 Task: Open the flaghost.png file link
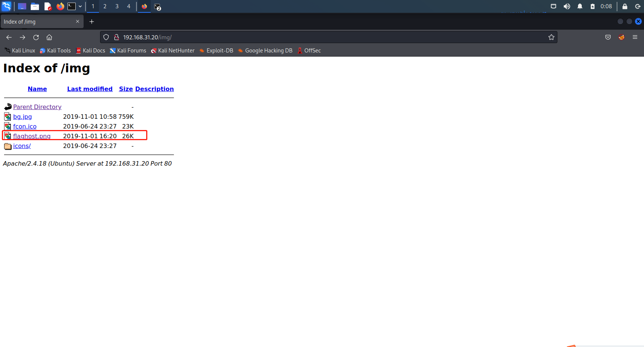32,136
